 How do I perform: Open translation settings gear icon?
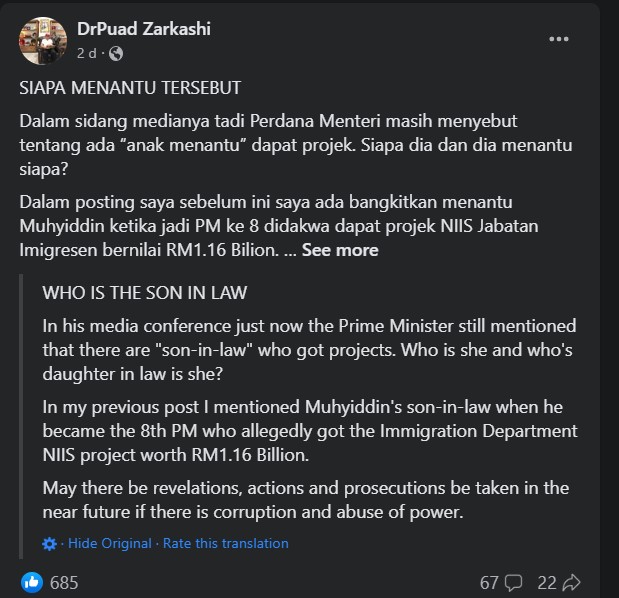(49, 544)
